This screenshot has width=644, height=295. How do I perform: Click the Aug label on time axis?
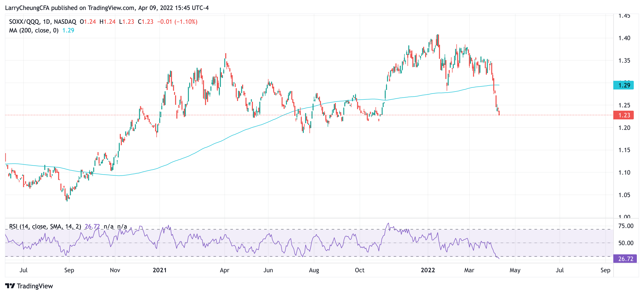click(314, 270)
